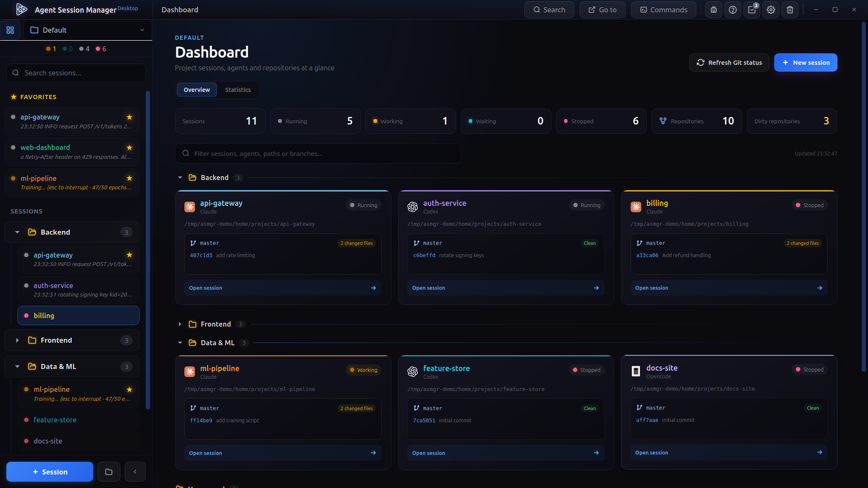Click the Claude icon on api-gateway card
Image resolution: width=868 pixels, height=488 pixels.
click(x=189, y=207)
